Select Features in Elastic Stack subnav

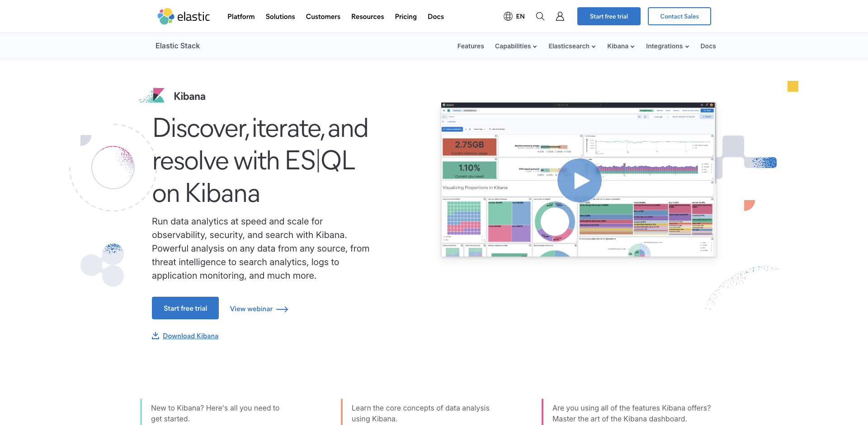(470, 46)
